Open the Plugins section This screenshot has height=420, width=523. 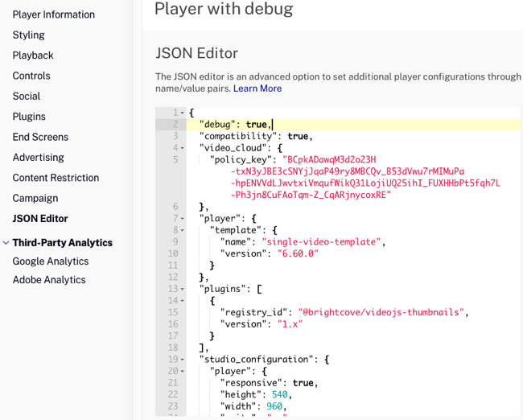[29, 117]
